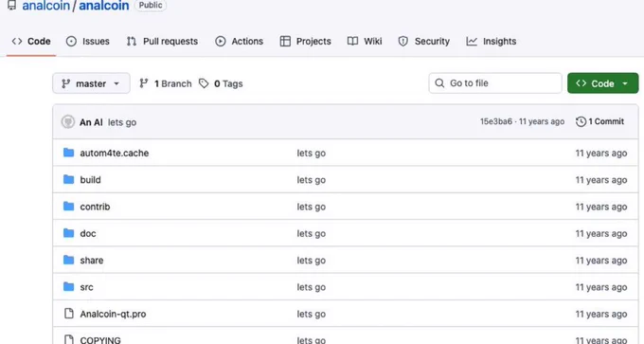644x344 pixels.
Task: Click the Actions play icon
Action: click(221, 42)
